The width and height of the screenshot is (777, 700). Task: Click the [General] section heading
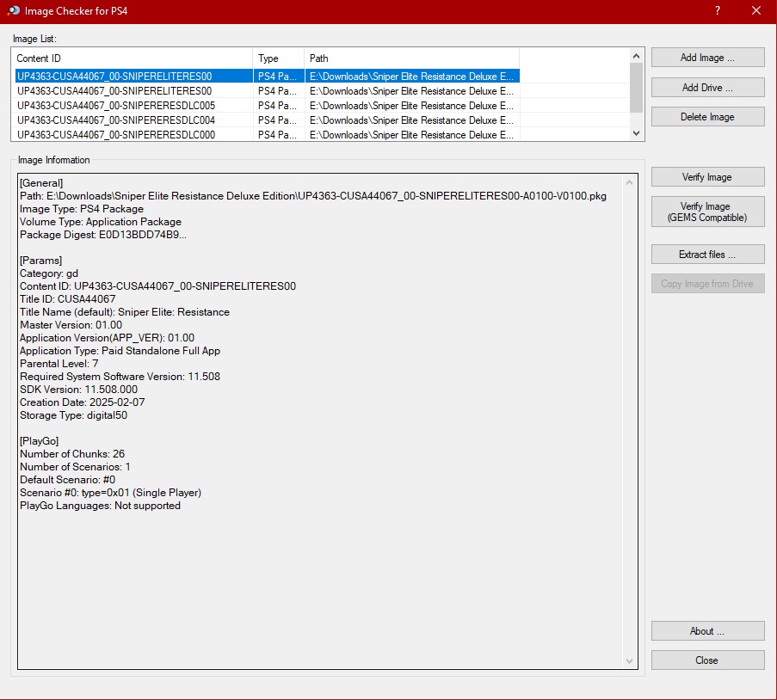(x=41, y=183)
